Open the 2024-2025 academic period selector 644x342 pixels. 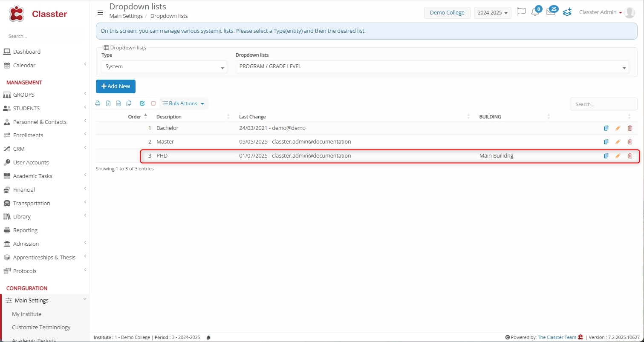point(492,13)
